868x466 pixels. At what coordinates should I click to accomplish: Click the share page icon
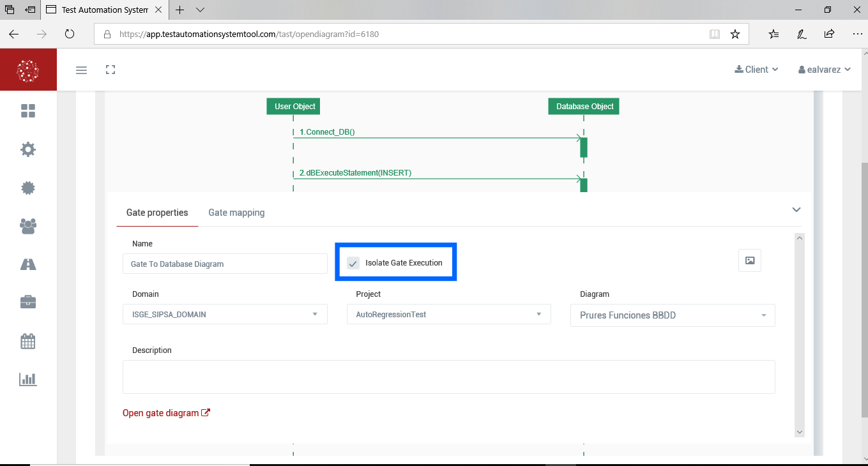pos(829,34)
